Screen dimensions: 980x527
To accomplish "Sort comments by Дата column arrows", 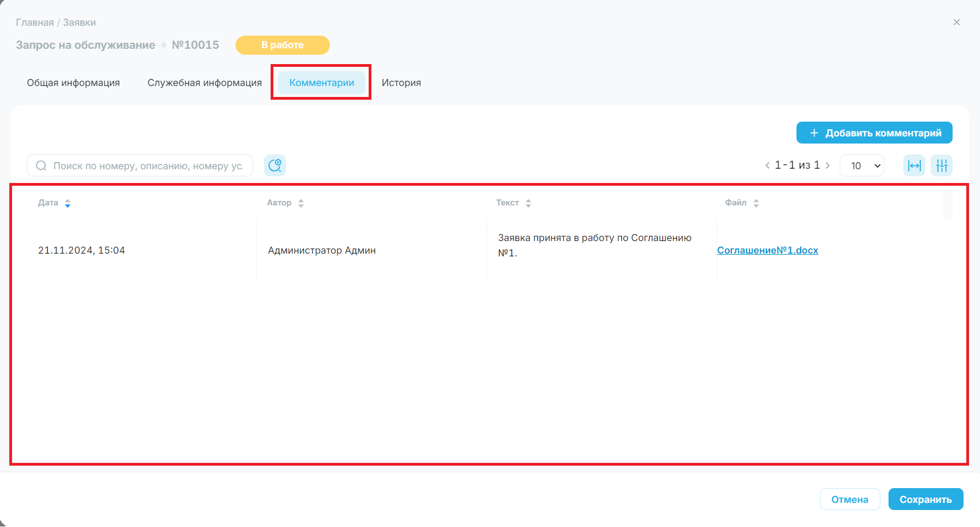I will coord(67,203).
